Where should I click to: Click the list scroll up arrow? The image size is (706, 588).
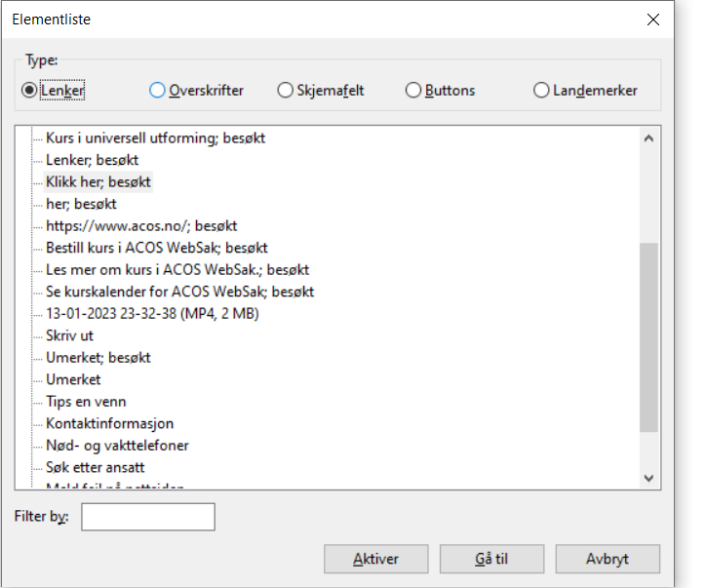[x=648, y=138]
